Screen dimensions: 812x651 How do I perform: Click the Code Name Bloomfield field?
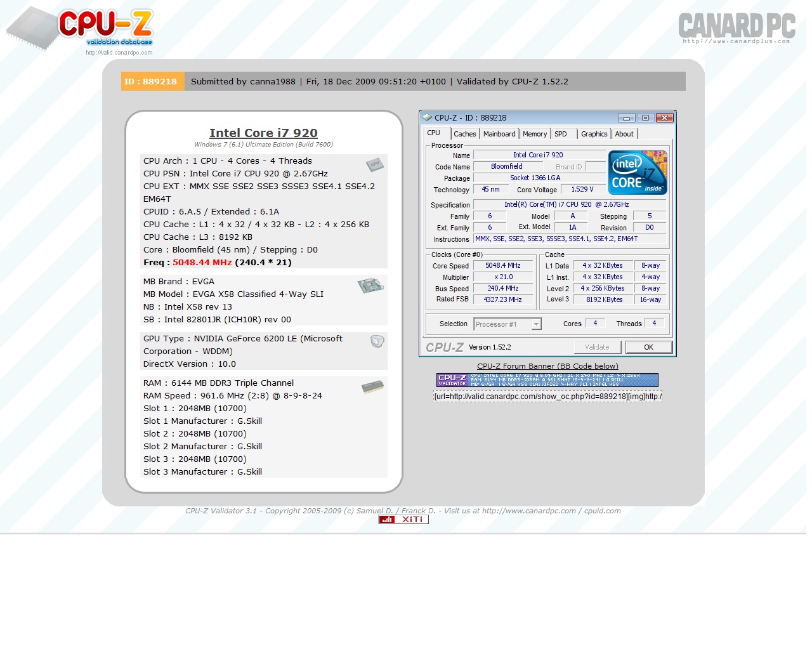click(507, 166)
